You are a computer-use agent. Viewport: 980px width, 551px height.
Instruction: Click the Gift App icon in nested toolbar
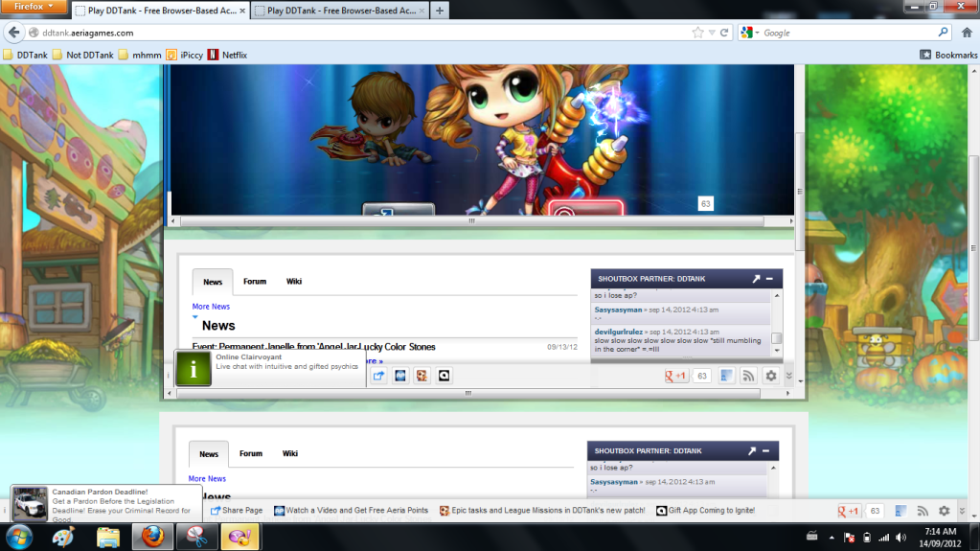[444, 376]
